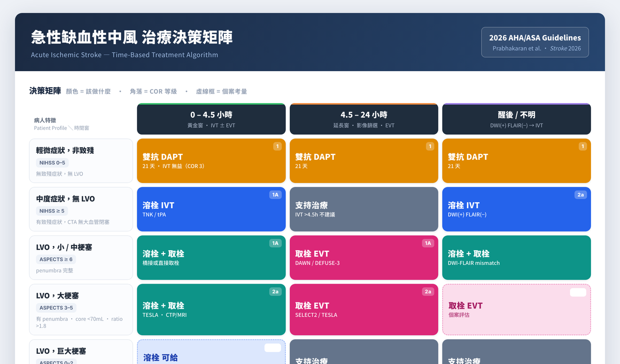
Task: Click the 2026 AHA/ASA Guidelines badge
Action: pyautogui.click(x=535, y=42)
